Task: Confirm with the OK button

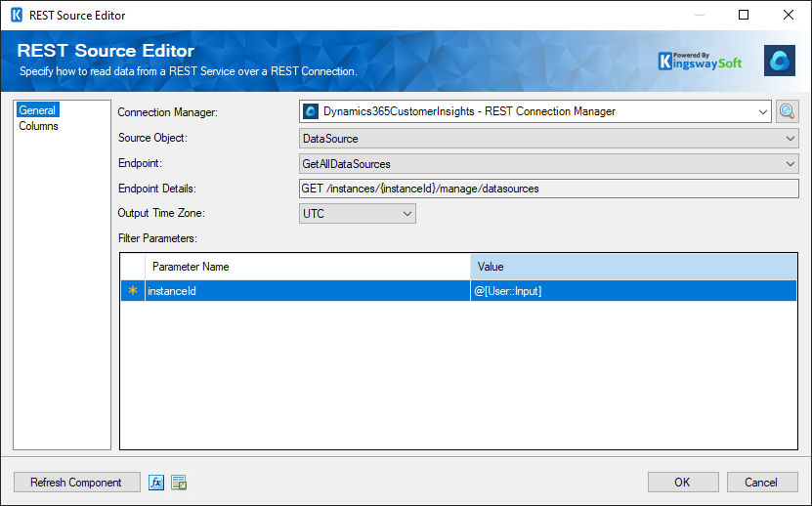Action: pos(683,483)
